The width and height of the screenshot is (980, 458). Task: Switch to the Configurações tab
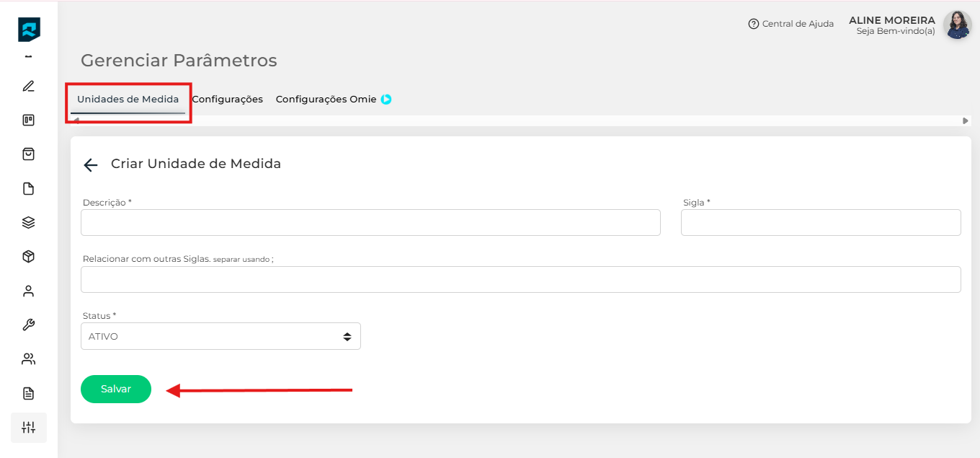(227, 100)
